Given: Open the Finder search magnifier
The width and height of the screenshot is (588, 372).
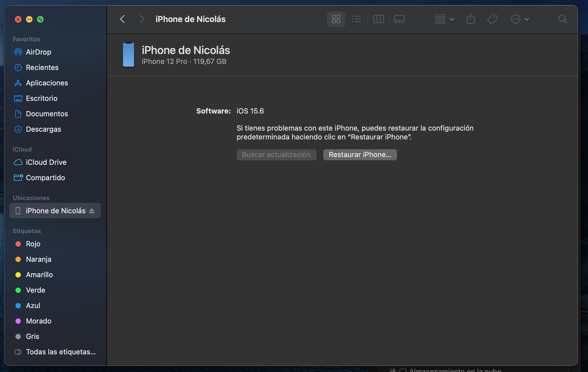Looking at the screenshot, I should tap(563, 19).
